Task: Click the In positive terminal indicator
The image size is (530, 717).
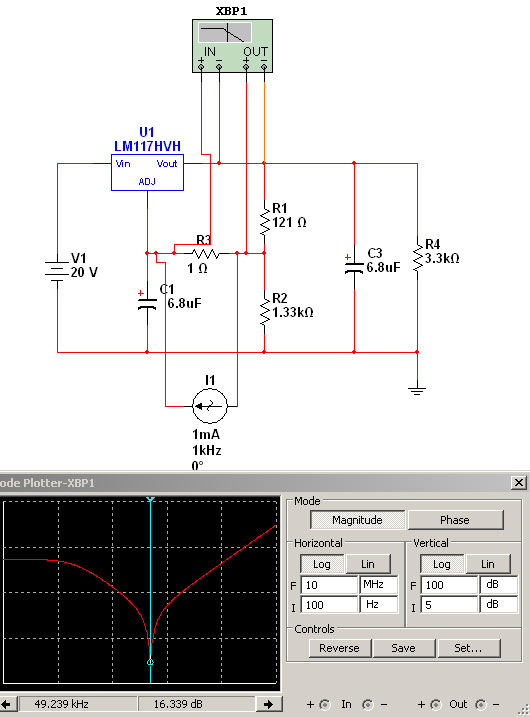Action: (x=324, y=705)
